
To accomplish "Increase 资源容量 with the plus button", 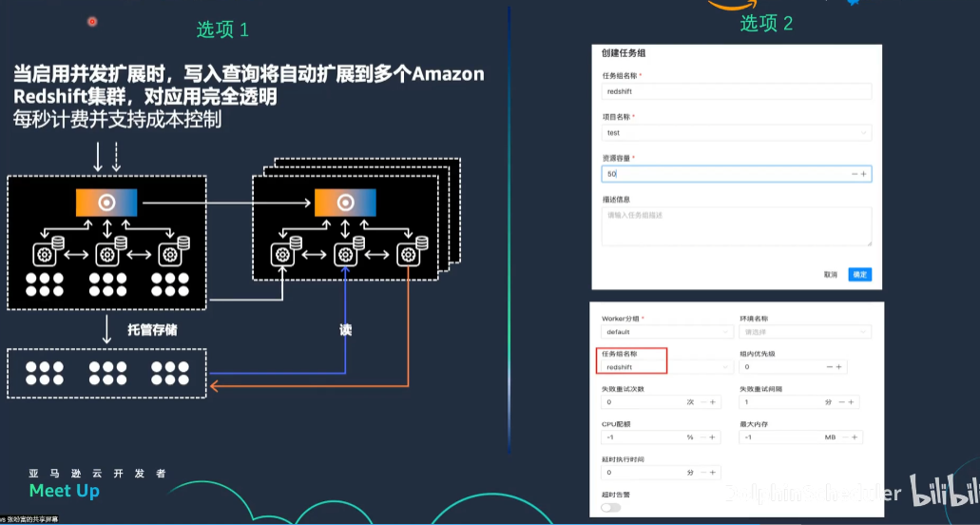I will 864,174.
